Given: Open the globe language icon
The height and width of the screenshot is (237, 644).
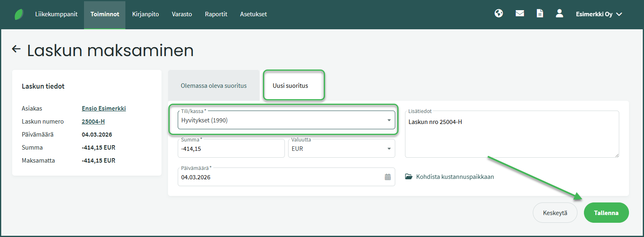Looking at the screenshot, I should point(499,13).
